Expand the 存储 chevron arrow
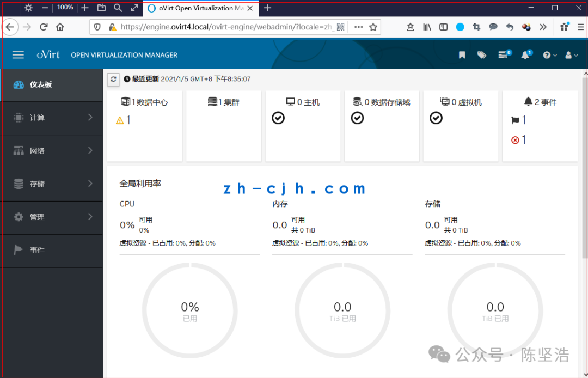This screenshot has height=378, width=588. click(x=90, y=184)
